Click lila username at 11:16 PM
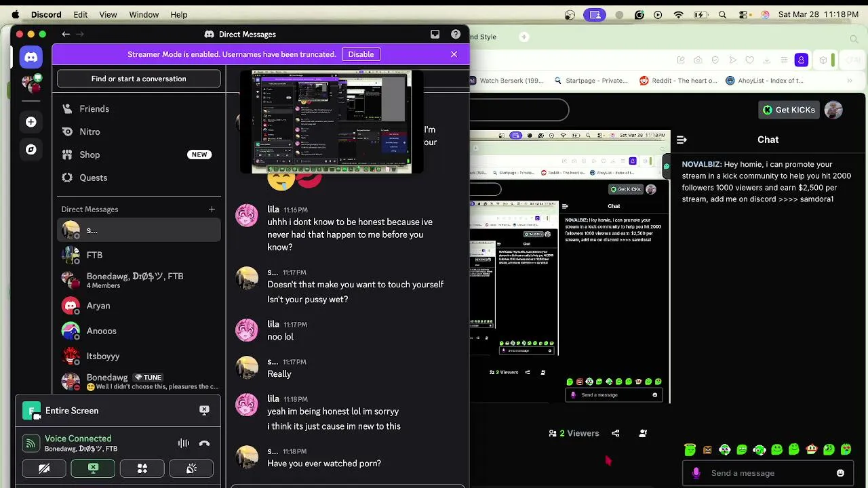 tap(273, 209)
